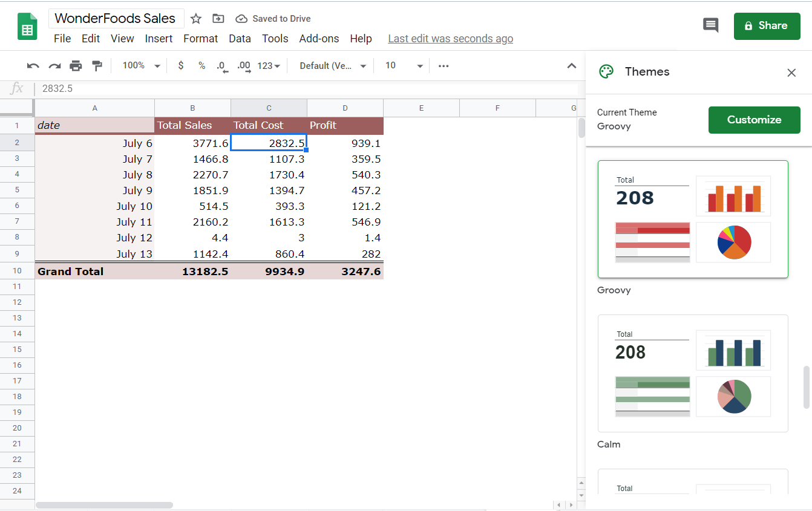Click the Themes palette icon in the panel
Image resolution: width=812 pixels, height=511 pixels.
(606, 71)
